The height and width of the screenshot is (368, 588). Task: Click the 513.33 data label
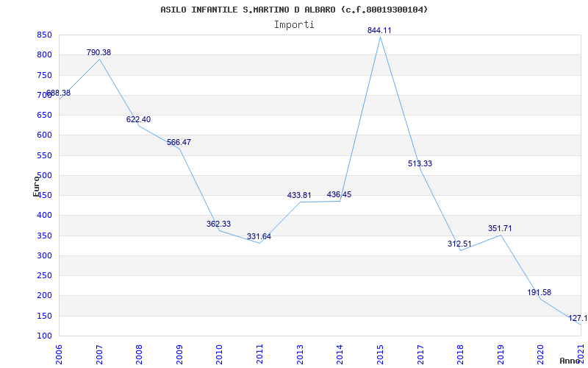coord(420,163)
